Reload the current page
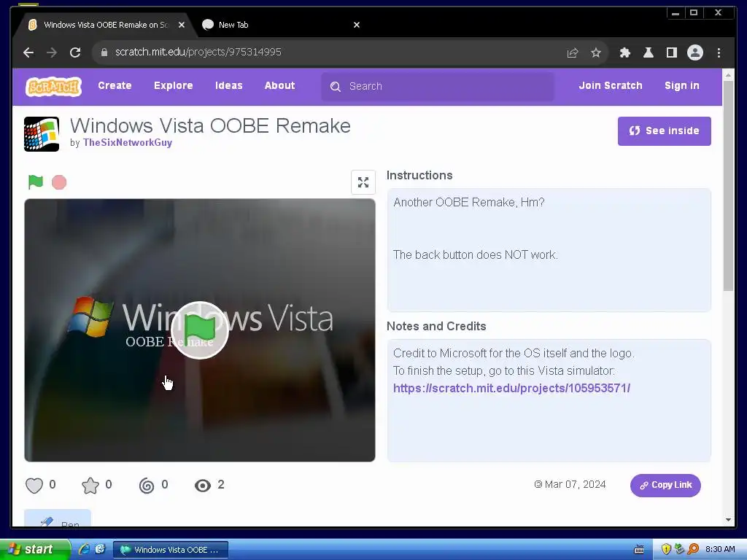 click(x=75, y=52)
